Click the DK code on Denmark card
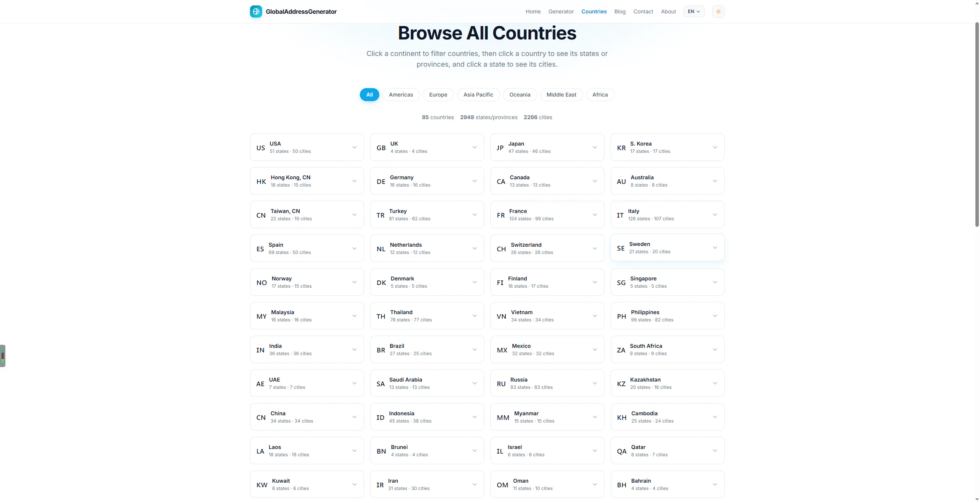This screenshot has width=980, height=503. tap(381, 283)
